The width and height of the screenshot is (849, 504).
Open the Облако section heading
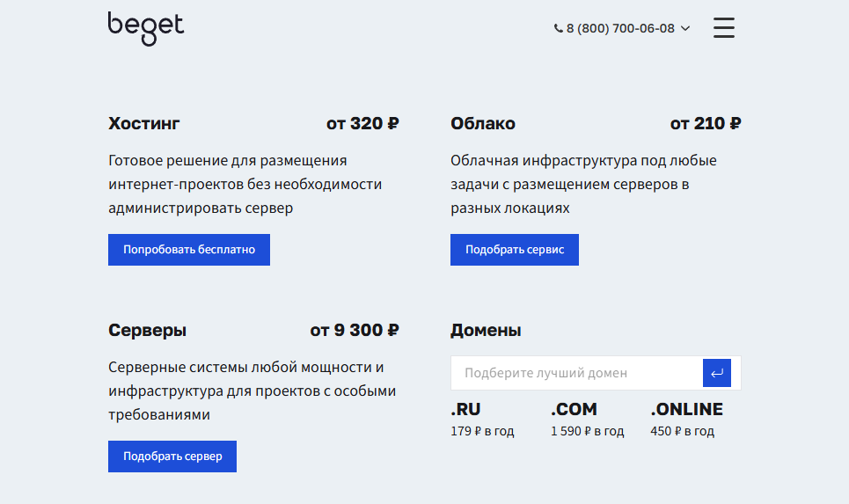click(483, 123)
